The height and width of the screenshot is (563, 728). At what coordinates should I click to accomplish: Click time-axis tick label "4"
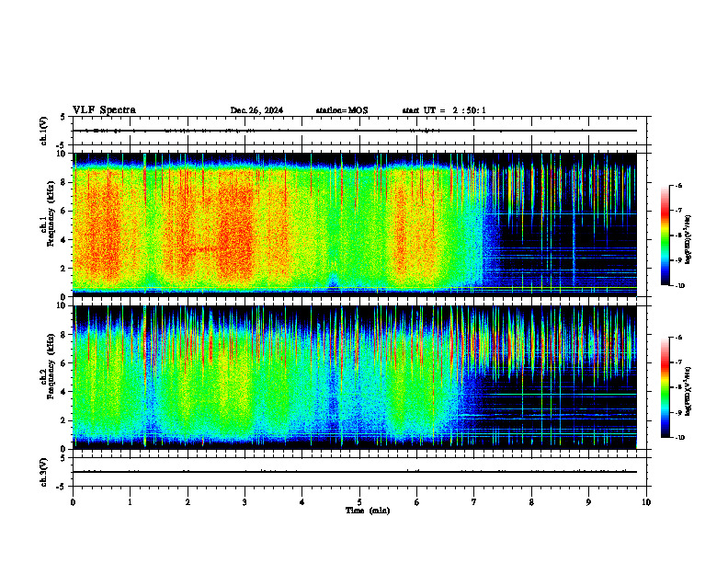[302, 502]
